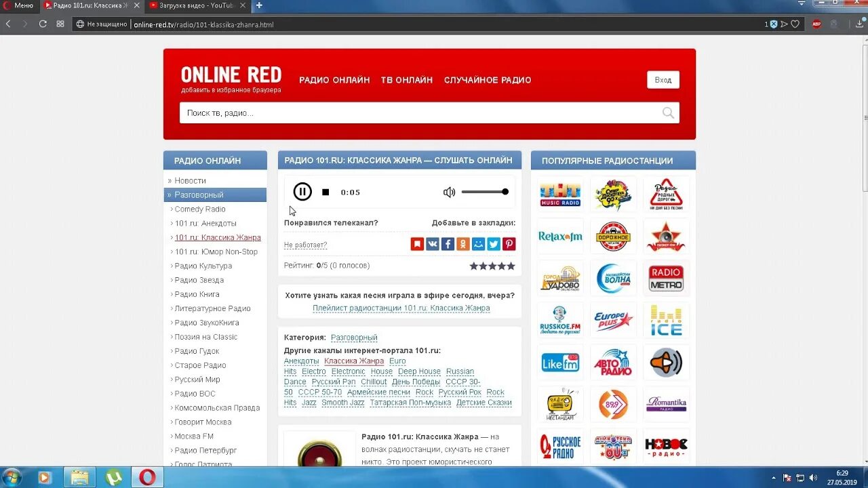The image size is (868, 488).
Task: Click the red bookmark share icon
Action: 417,244
